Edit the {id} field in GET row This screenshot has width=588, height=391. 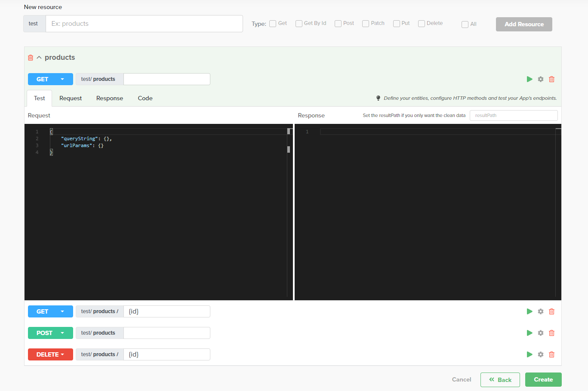[x=166, y=311]
